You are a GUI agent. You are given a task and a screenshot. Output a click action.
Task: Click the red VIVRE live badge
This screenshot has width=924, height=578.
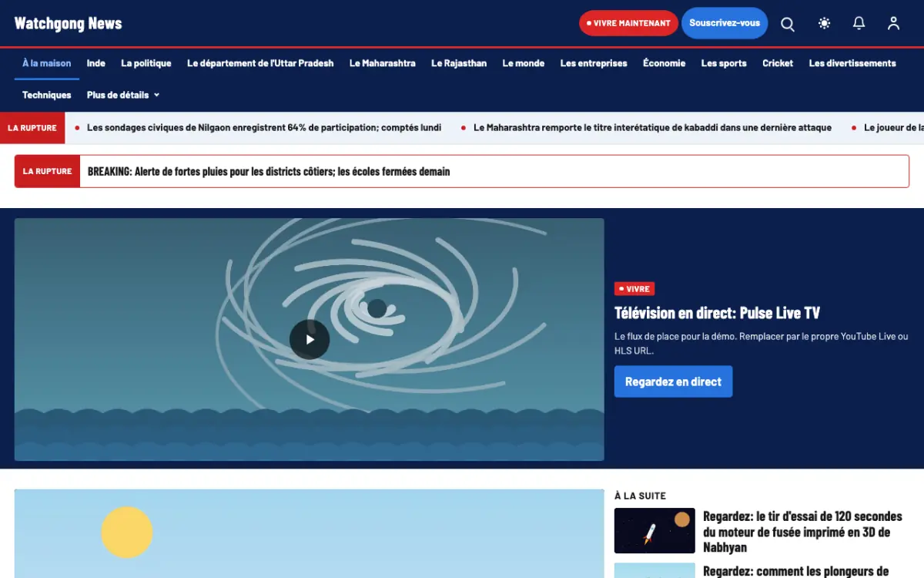pos(634,289)
